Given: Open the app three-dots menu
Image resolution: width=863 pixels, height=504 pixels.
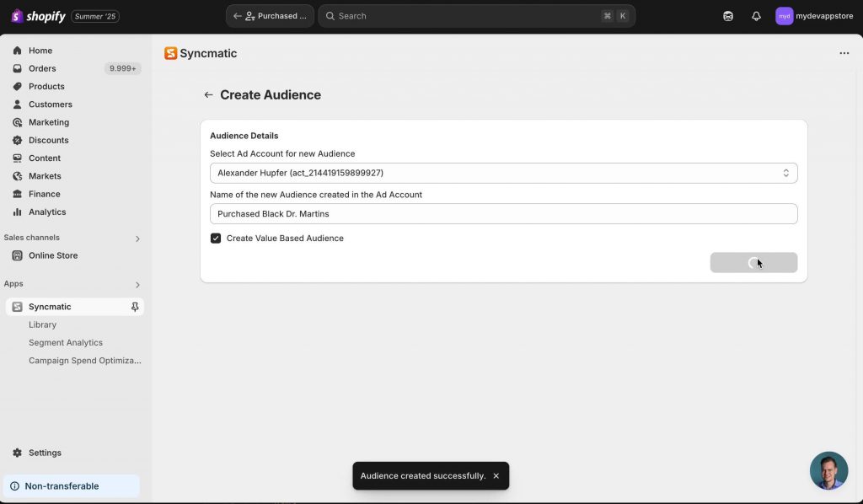Looking at the screenshot, I should 844,53.
